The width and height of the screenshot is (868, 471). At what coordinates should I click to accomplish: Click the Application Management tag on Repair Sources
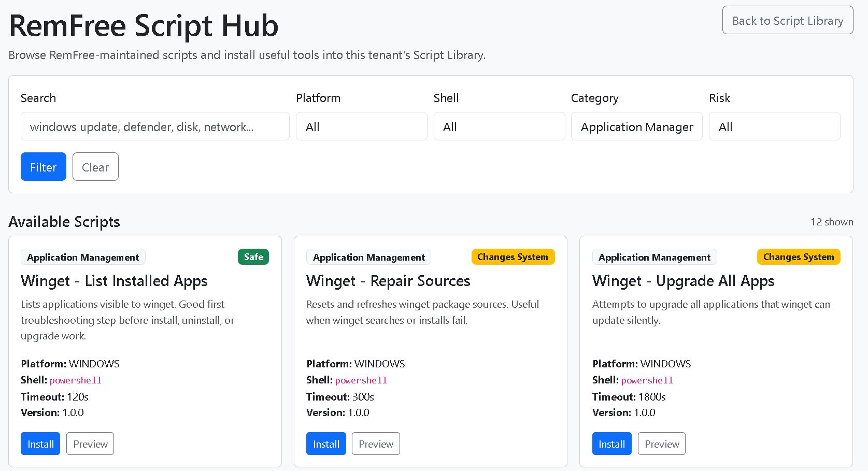click(369, 257)
